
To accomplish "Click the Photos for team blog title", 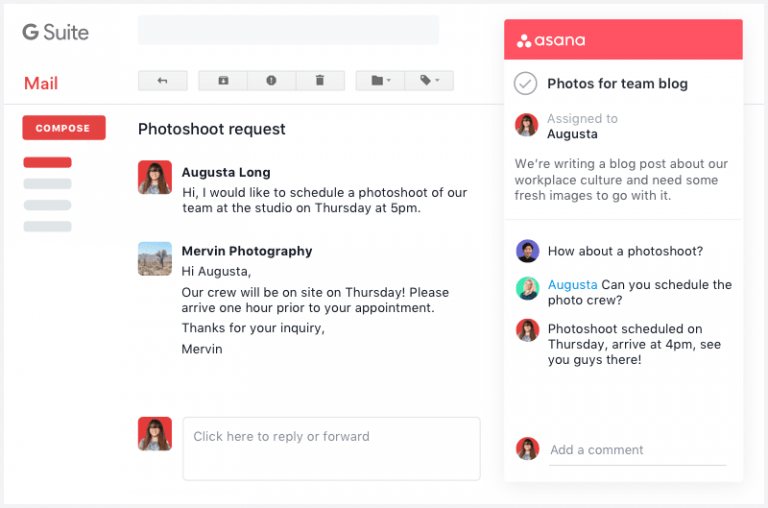I will 617,84.
